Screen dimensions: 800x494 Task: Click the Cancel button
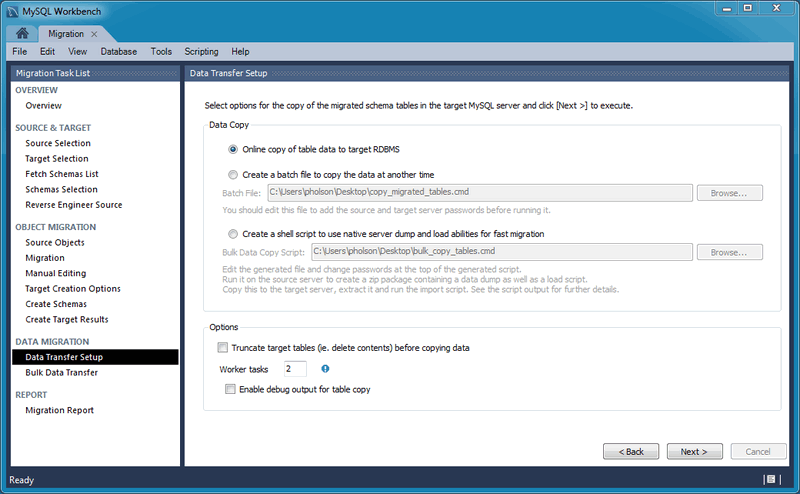[x=758, y=452]
